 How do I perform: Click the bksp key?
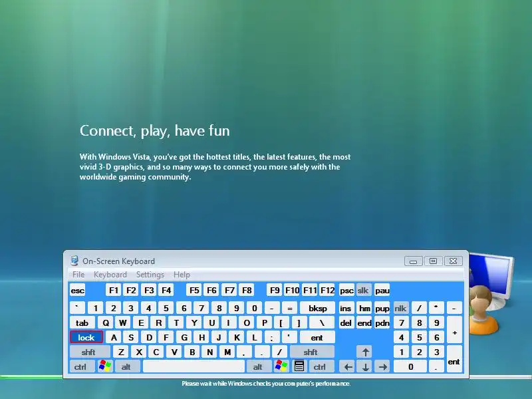point(318,308)
